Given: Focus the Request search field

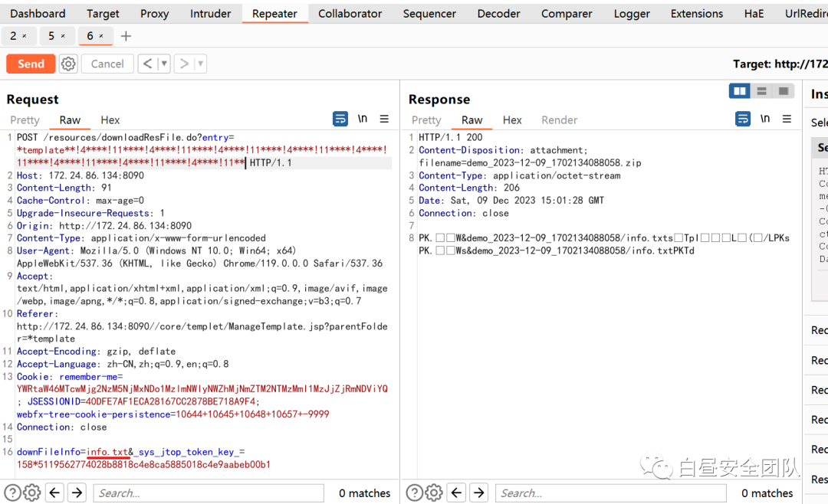Looking at the screenshot, I should click(209, 493).
